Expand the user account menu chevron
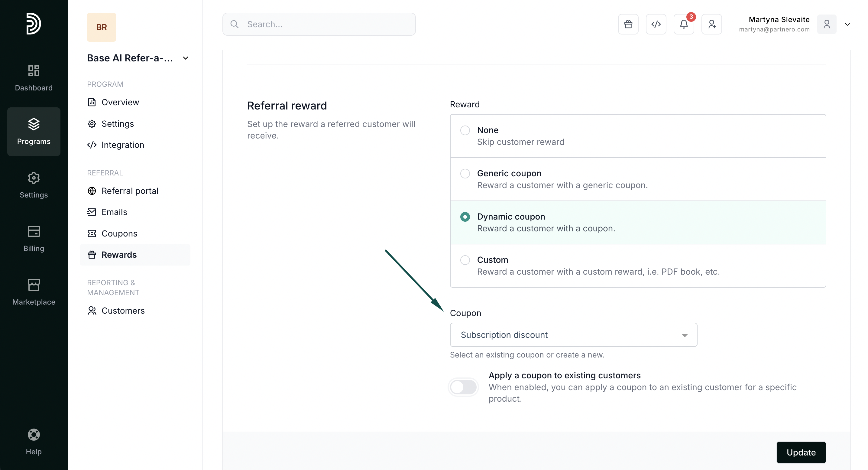This screenshot has width=868, height=470. click(847, 24)
